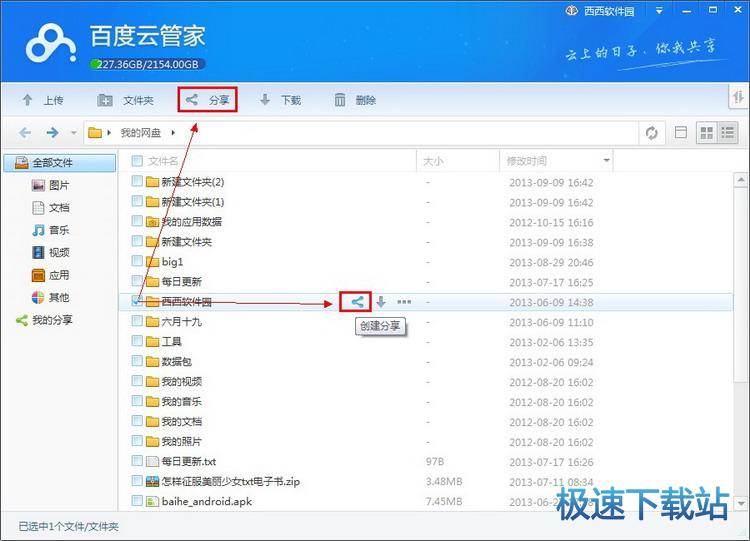Expand arrow after 我的网盘 in path
This screenshot has width=750, height=541.
point(173,132)
